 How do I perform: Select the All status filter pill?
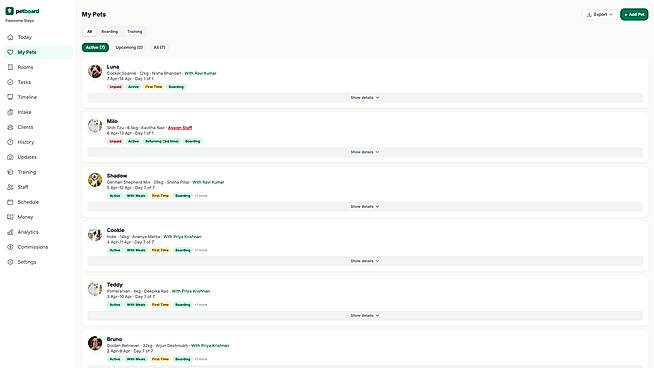(x=159, y=48)
